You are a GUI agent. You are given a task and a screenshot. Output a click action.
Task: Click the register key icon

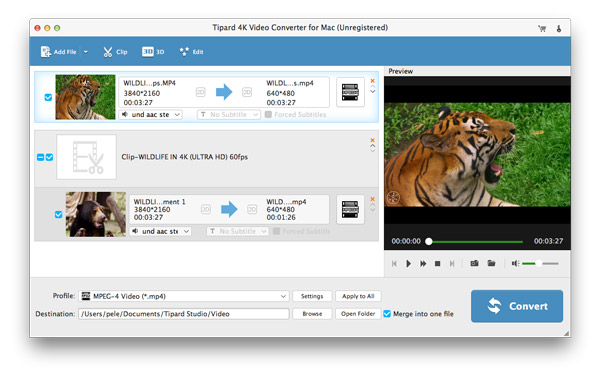pos(559,28)
